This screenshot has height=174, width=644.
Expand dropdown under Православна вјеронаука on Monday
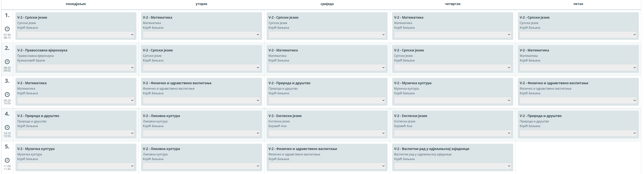[76, 67]
